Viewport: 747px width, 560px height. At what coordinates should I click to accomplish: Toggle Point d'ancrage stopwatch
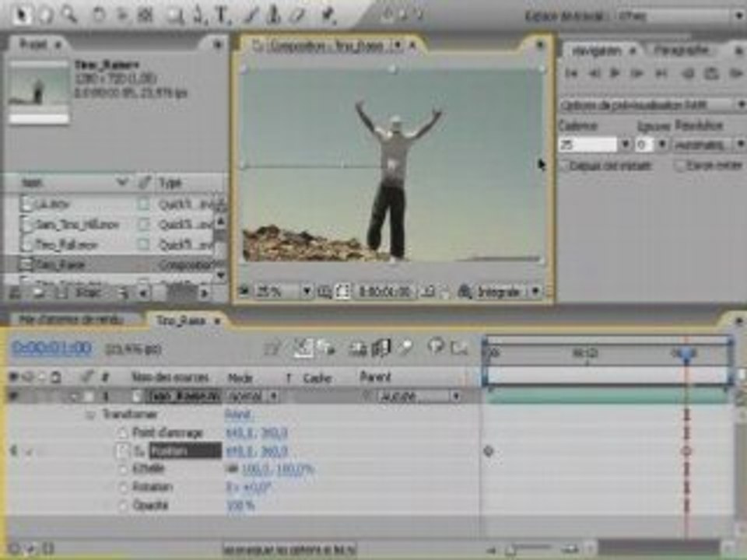[x=122, y=433]
